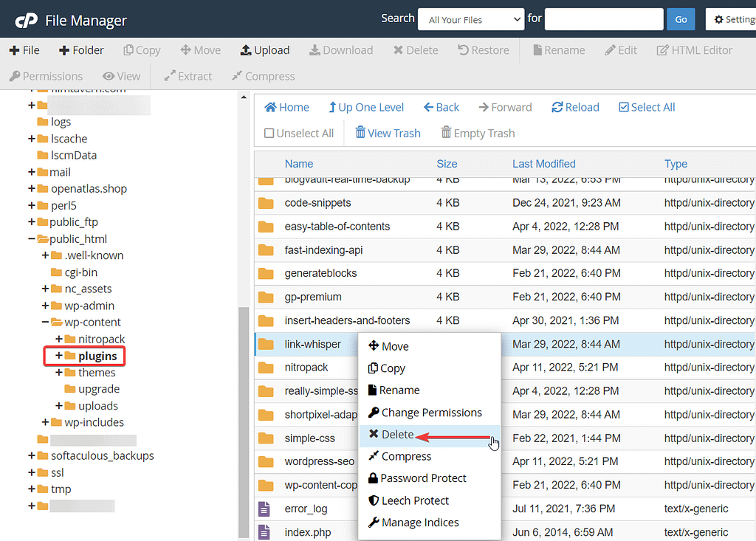The height and width of the screenshot is (541, 756).
Task: Open the Upload tool
Action: click(x=264, y=49)
